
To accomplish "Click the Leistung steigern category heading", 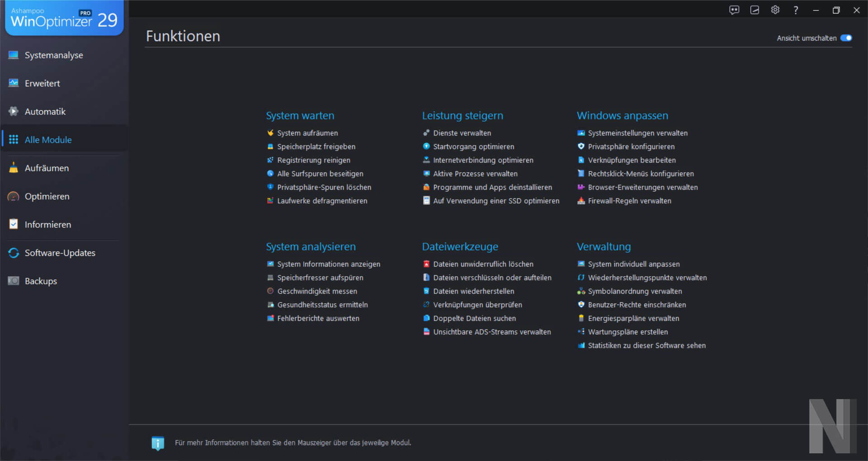I will coord(462,116).
